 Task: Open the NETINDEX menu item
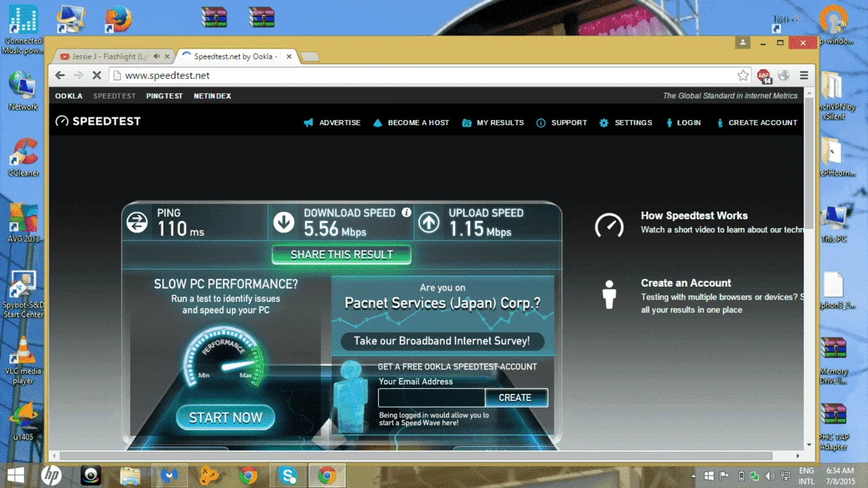pos(212,96)
